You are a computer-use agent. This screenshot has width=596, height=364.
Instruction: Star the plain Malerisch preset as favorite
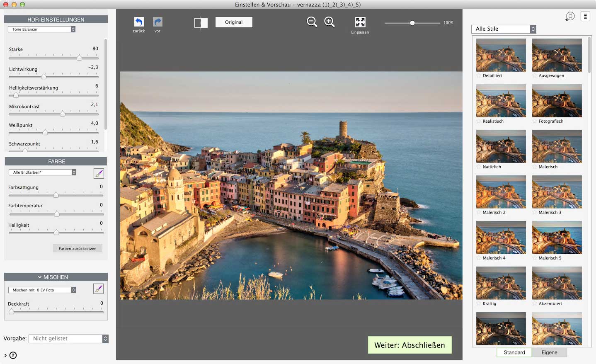[535, 167]
